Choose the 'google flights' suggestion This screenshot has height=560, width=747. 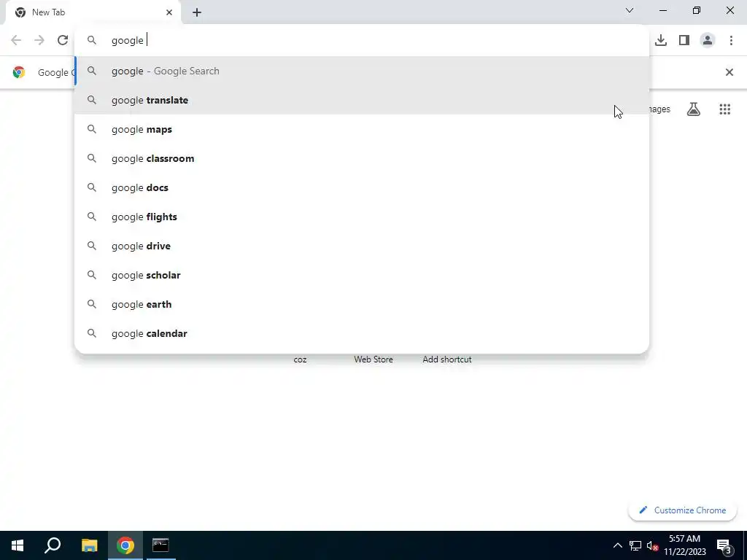[362, 217]
